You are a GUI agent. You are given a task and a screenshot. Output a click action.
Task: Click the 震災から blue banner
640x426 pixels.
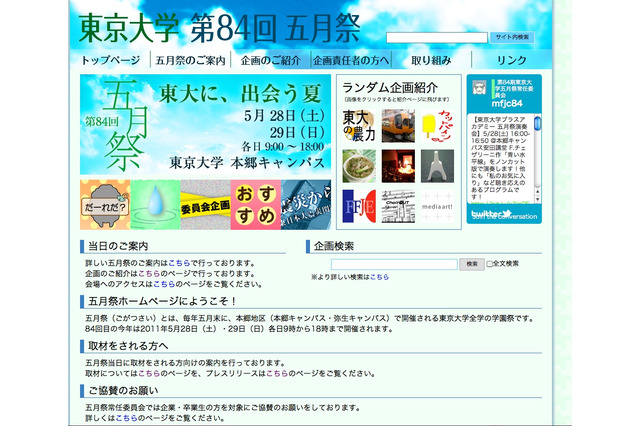pos(306,205)
